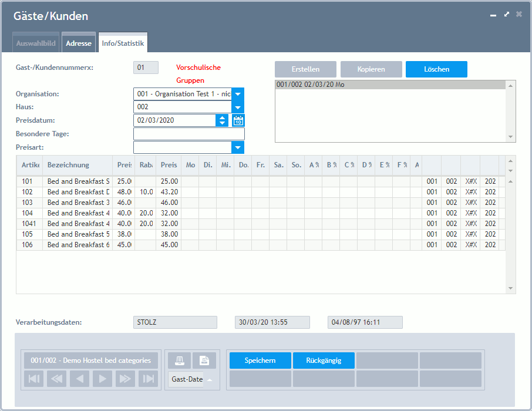Image resolution: width=532 pixels, height=411 pixels.
Task: Click the Löschen button
Action: 437,69
